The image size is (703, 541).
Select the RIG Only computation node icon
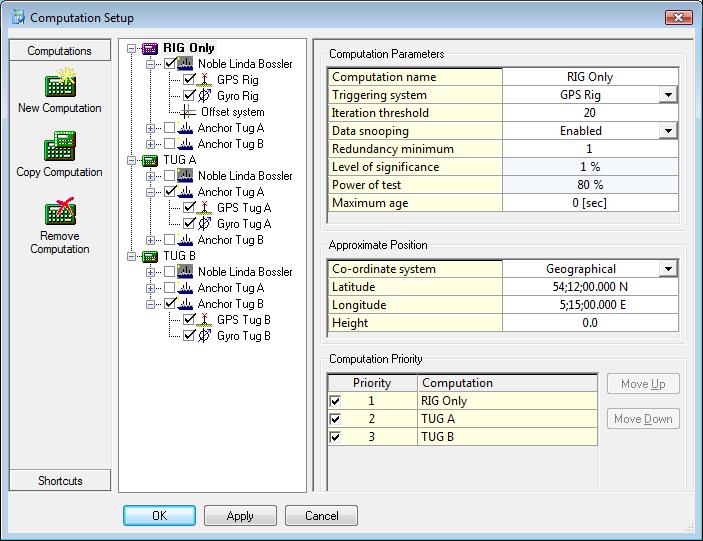(150, 48)
